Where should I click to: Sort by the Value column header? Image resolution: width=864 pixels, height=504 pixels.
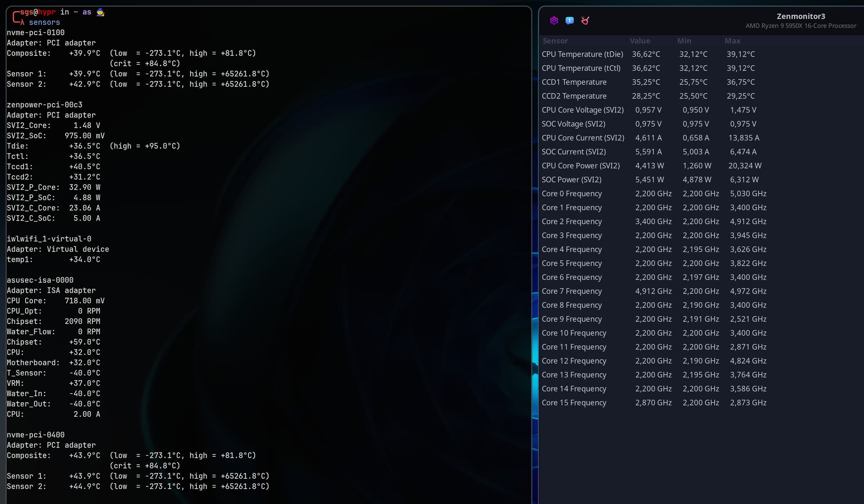click(x=640, y=41)
